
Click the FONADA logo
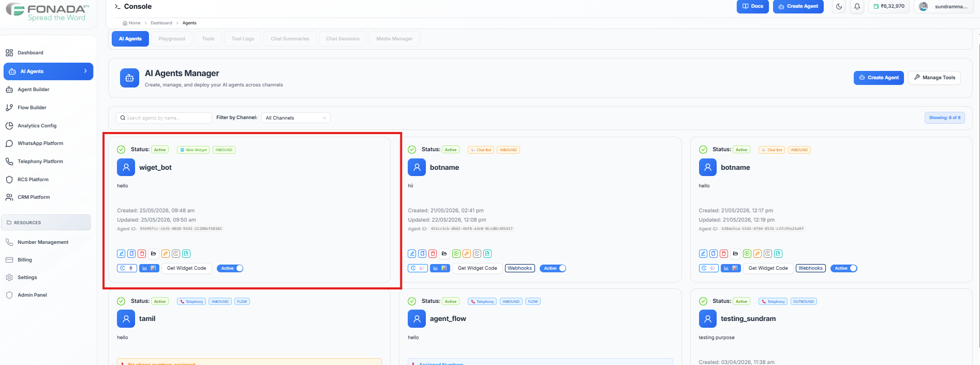(47, 12)
